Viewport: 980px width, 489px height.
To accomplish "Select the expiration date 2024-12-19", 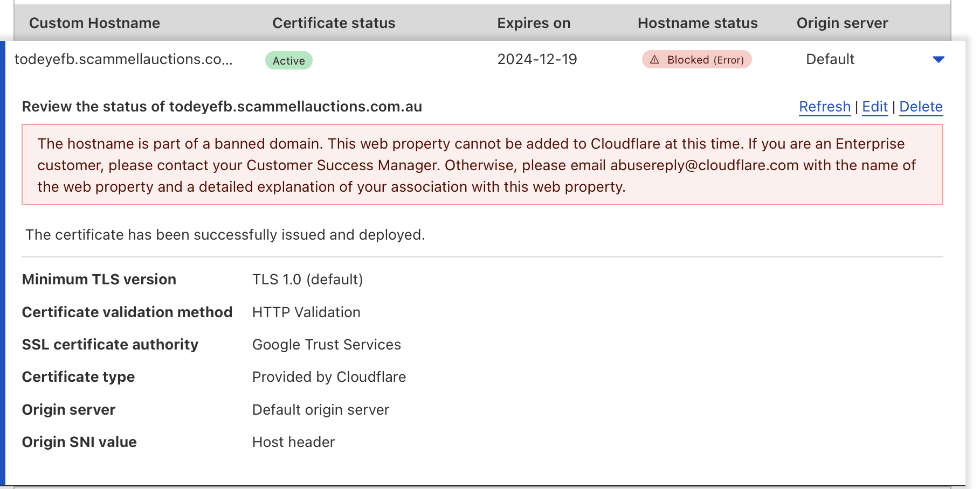I will point(536,59).
